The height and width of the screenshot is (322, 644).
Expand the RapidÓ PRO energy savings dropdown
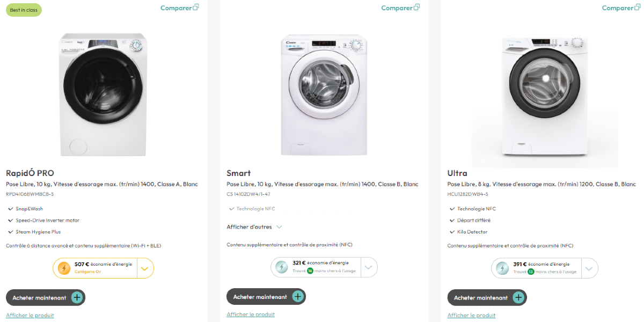click(145, 268)
